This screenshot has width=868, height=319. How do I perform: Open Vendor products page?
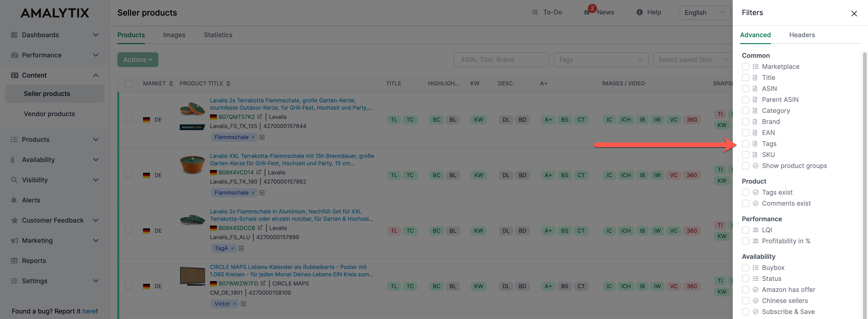(49, 114)
